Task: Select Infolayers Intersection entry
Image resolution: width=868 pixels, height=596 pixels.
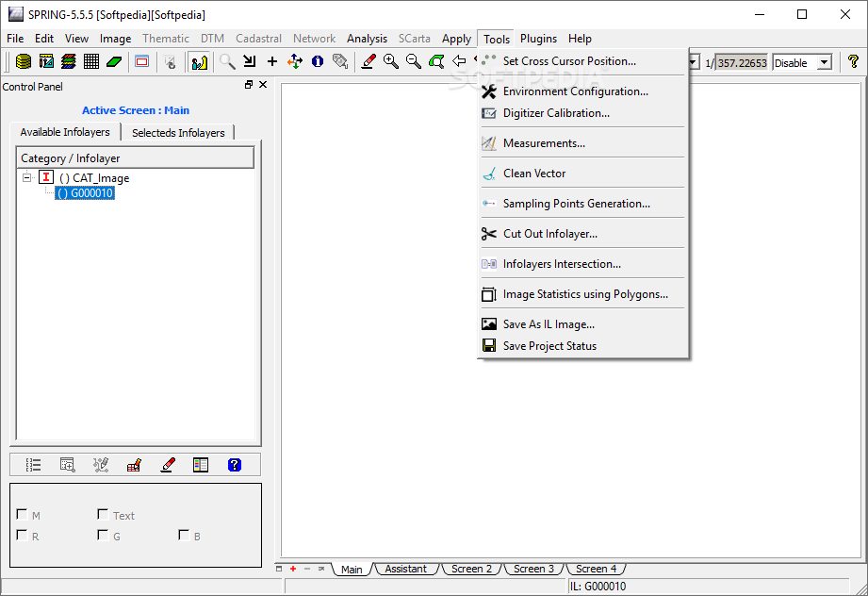Action: (583, 264)
